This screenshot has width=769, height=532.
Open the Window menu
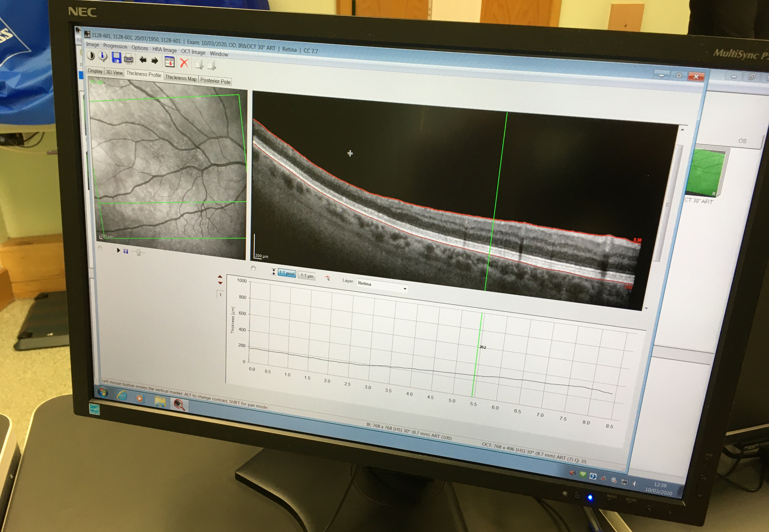(x=219, y=54)
